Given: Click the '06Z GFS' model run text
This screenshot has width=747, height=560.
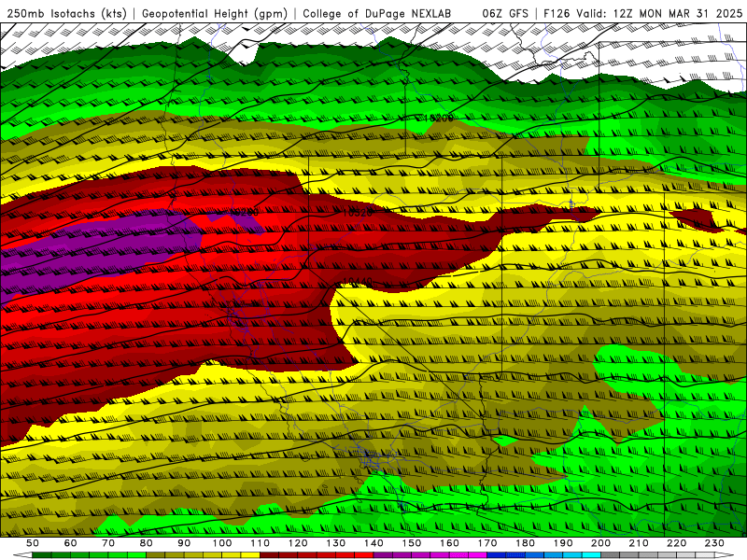Looking at the screenshot, I should coord(505,13).
